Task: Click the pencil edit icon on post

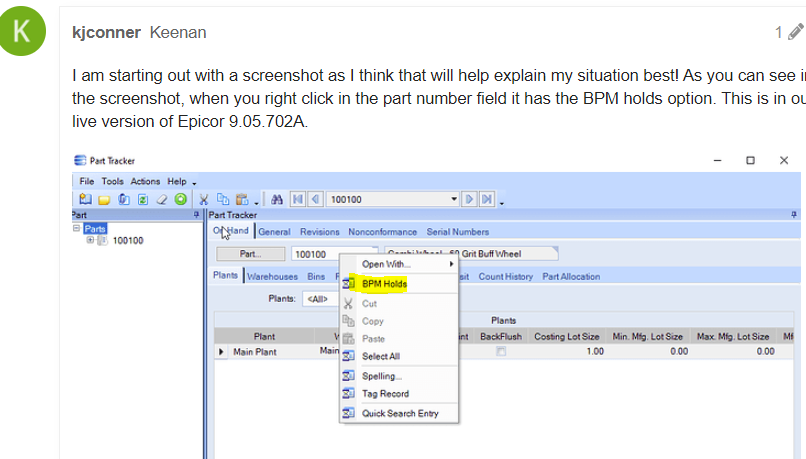Action: (x=796, y=32)
